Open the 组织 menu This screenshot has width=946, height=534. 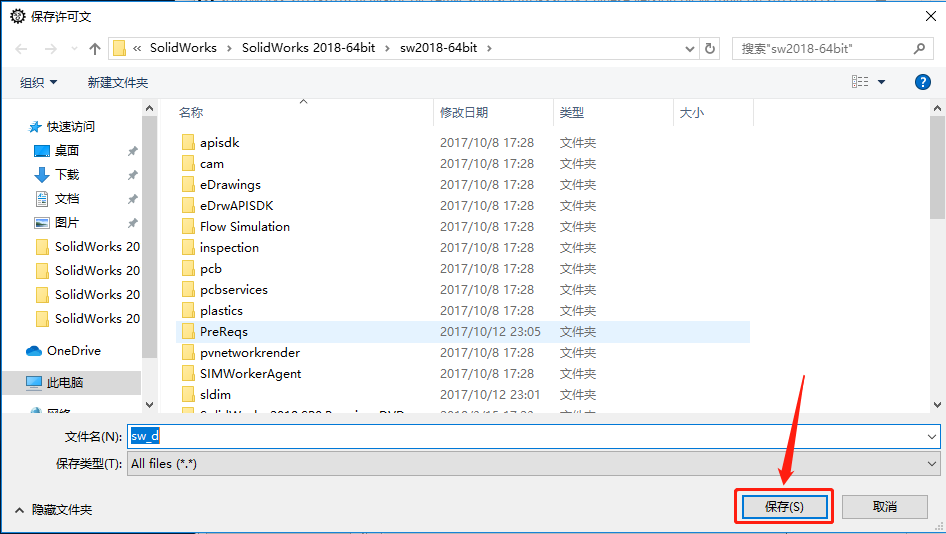click(38, 83)
